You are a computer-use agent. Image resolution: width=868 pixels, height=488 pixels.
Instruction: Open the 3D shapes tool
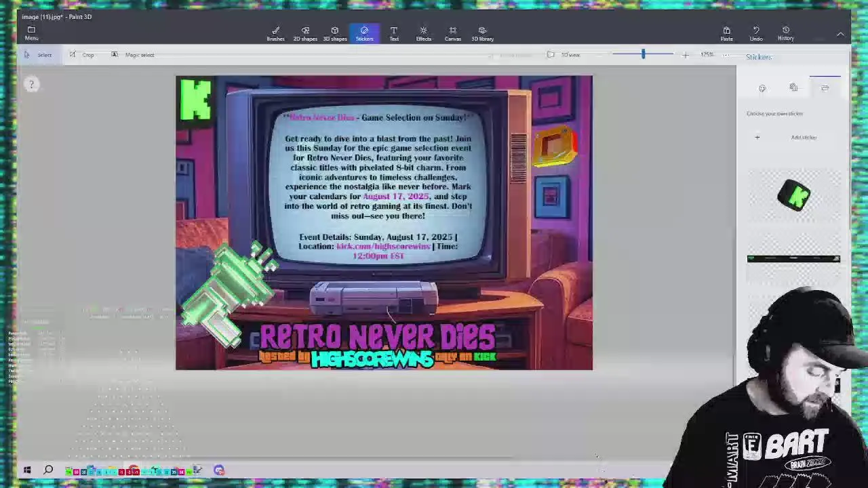[x=334, y=33]
